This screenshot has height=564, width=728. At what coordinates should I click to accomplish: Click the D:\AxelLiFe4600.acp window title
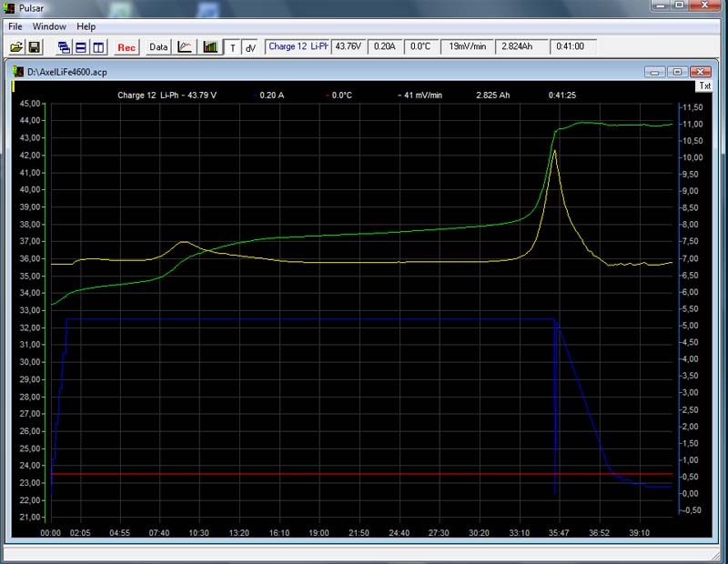pyautogui.click(x=66, y=72)
